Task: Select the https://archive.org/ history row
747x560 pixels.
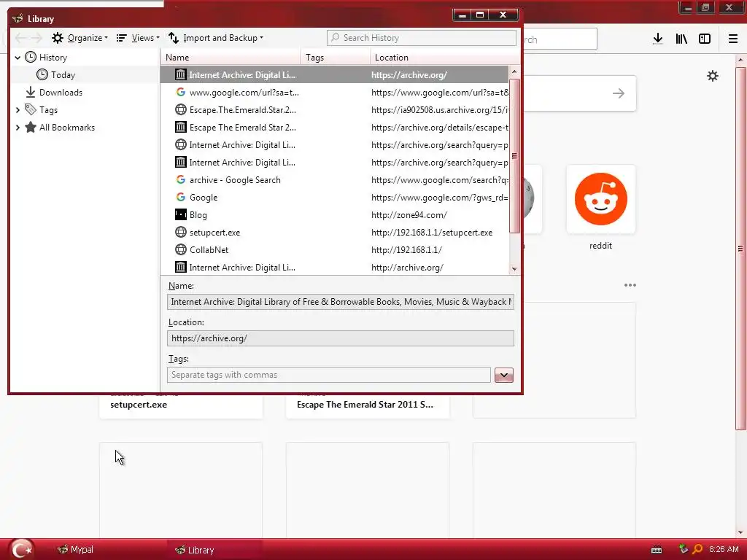Action: pos(334,75)
